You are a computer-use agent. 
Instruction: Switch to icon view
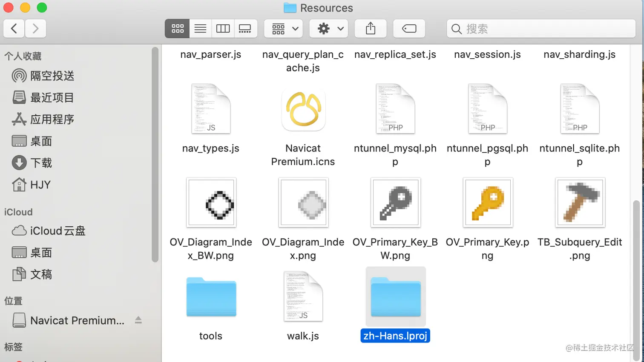pyautogui.click(x=177, y=29)
